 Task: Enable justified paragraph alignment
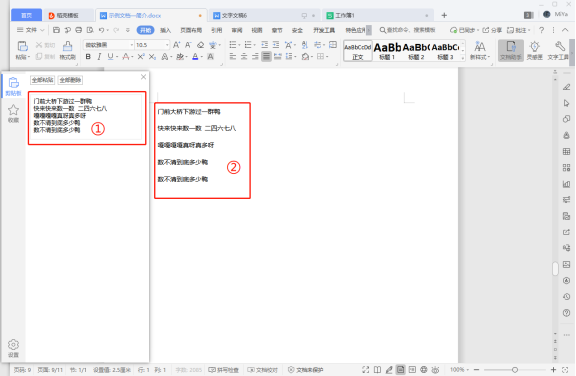coord(266,57)
